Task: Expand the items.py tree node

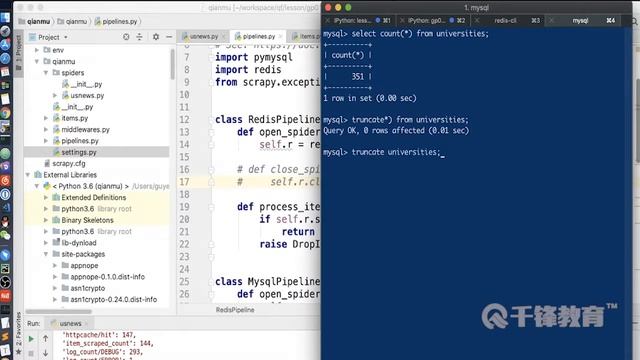Action: (x=46, y=118)
